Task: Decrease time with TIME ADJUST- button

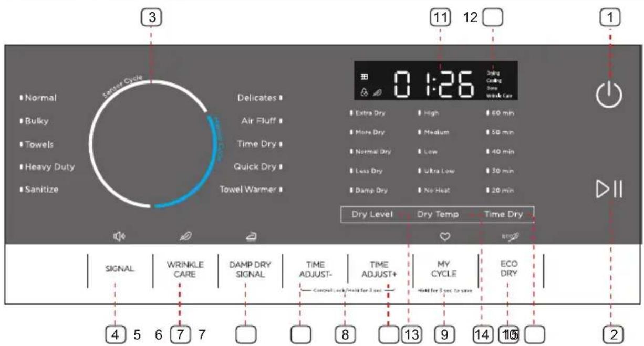Action: (x=315, y=269)
